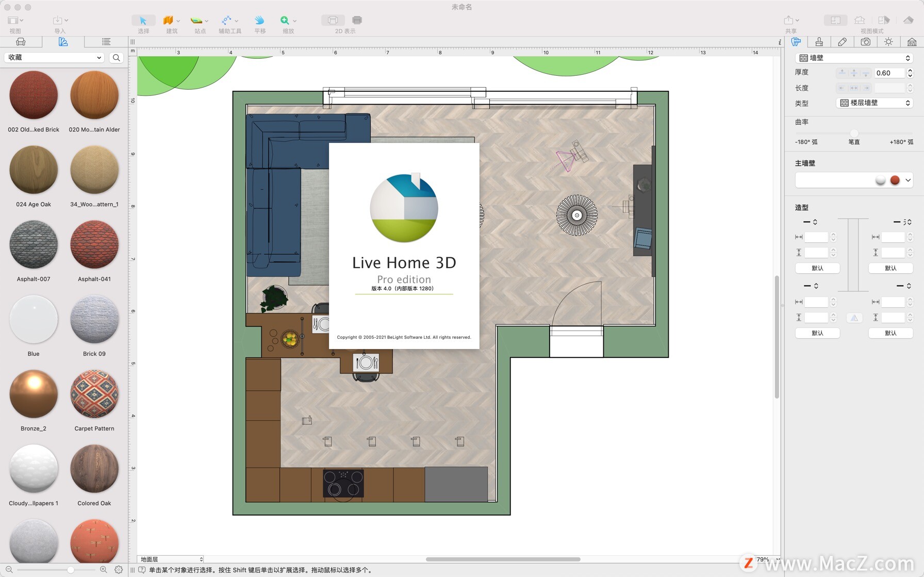The height and width of the screenshot is (577, 924).
Task: Adjust the 曲率 curvature slider
Action: 854,133
